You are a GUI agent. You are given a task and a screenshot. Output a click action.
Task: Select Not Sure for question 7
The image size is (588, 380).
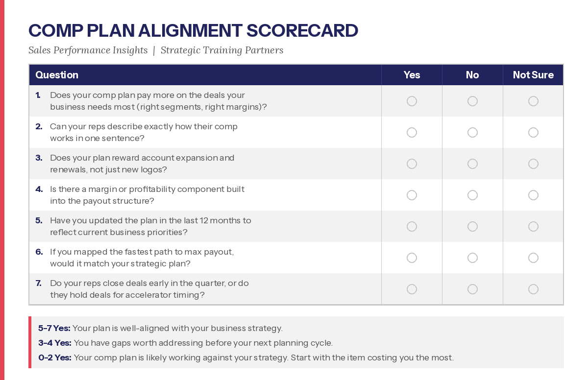coord(533,289)
